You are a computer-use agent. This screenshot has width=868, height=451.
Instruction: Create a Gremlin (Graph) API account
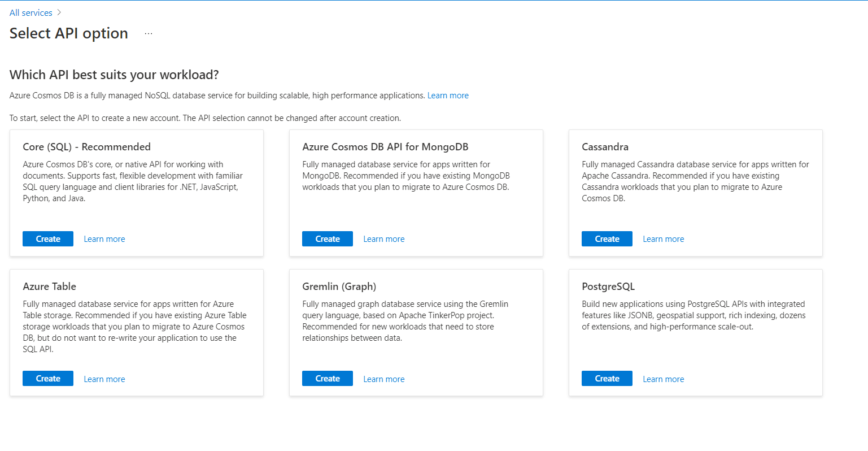coord(328,379)
